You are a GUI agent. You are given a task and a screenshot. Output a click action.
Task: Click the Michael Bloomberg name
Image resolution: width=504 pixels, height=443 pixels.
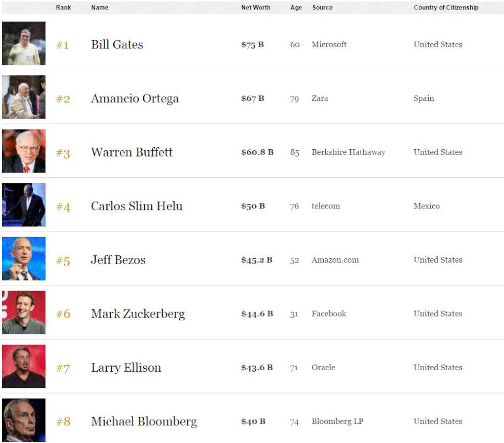(x=144, y=422)
